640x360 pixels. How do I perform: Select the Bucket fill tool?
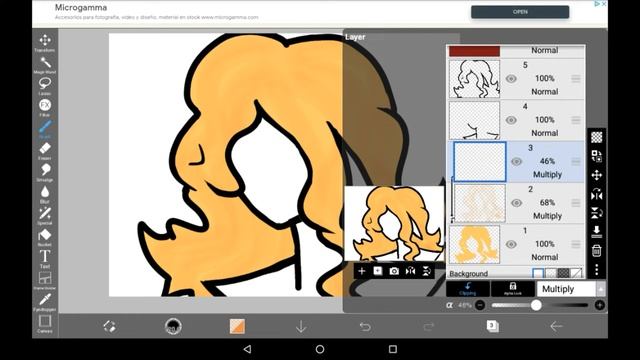tap(45, 237)
